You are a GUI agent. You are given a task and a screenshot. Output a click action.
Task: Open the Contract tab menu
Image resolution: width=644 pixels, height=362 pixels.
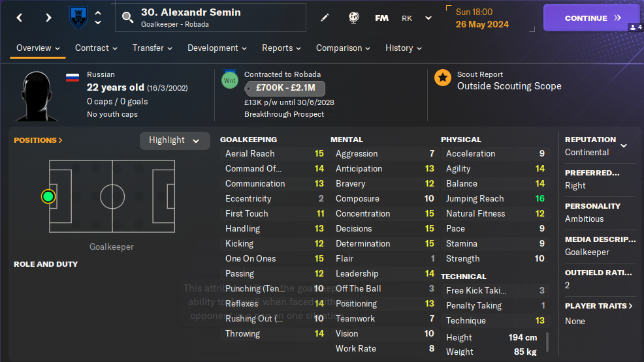[x=96, y=48]
